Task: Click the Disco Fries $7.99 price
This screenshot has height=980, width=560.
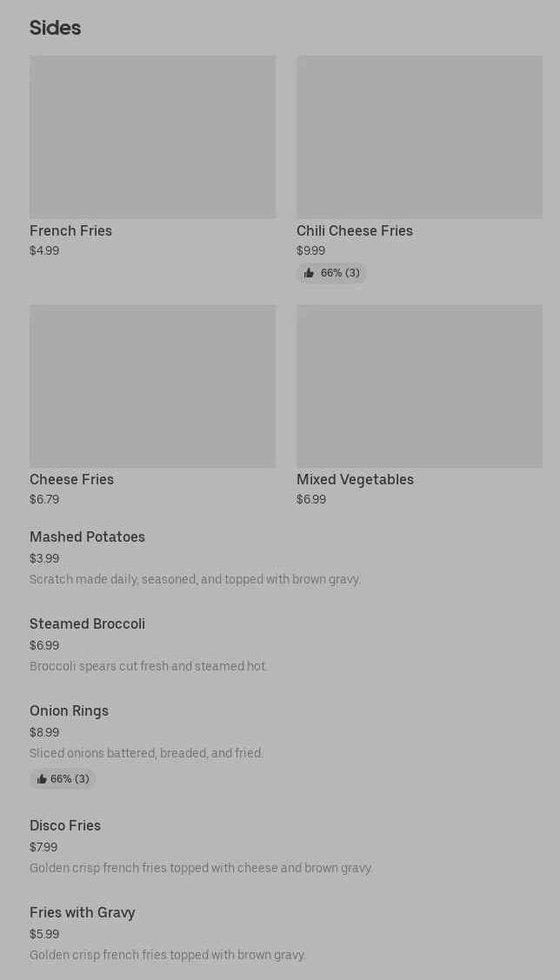Action: [43, 848]
